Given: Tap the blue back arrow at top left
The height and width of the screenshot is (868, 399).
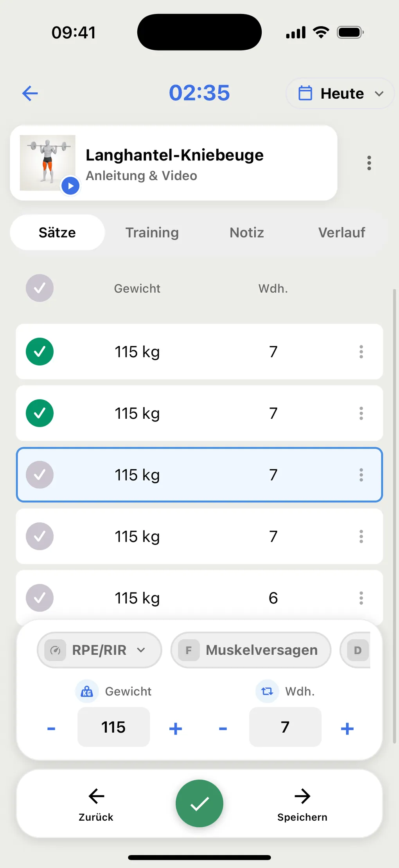Looking at the screenshot, I should (30, 94).
